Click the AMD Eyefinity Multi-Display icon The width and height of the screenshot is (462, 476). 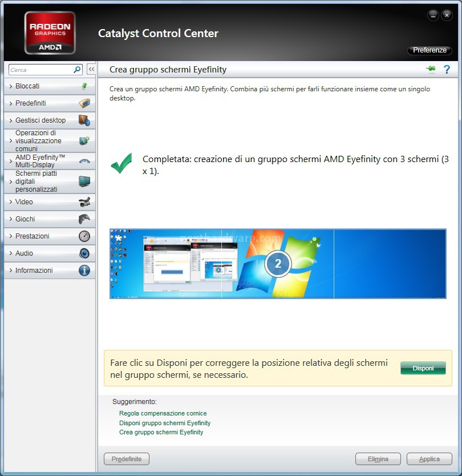[84, 161]
